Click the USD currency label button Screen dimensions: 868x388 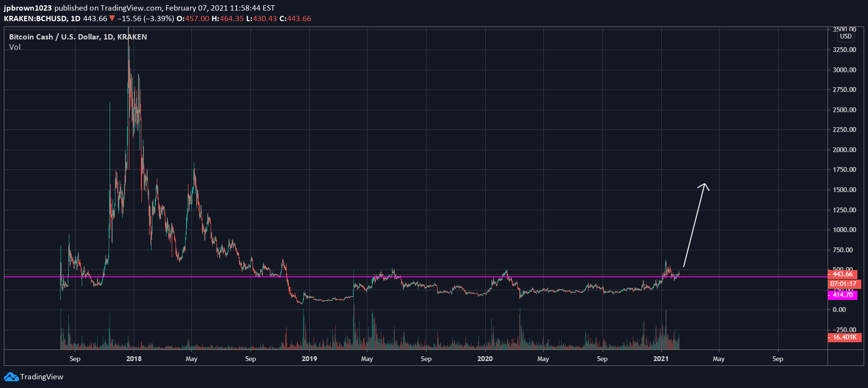[x=846, y=37]
